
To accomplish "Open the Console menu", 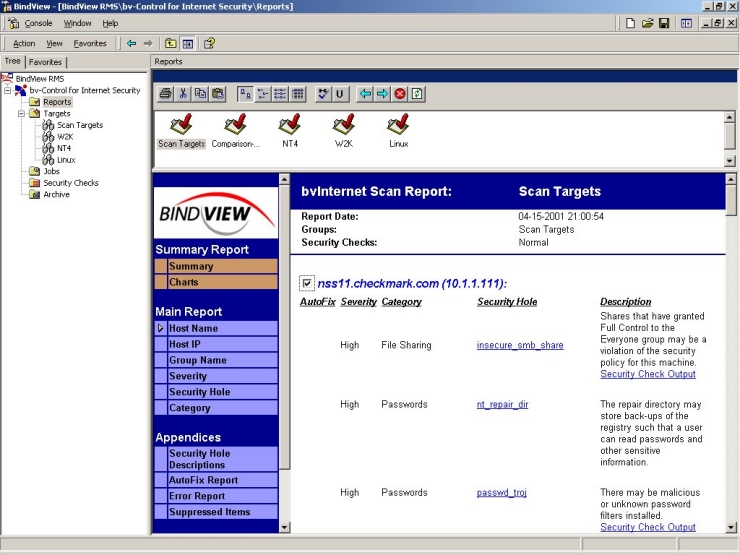I will (x=38, y=23).
